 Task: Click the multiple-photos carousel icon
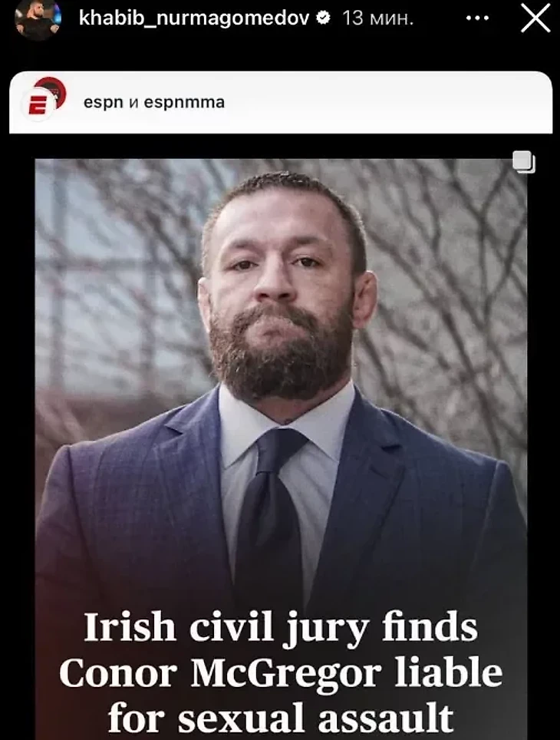(524, 162)
